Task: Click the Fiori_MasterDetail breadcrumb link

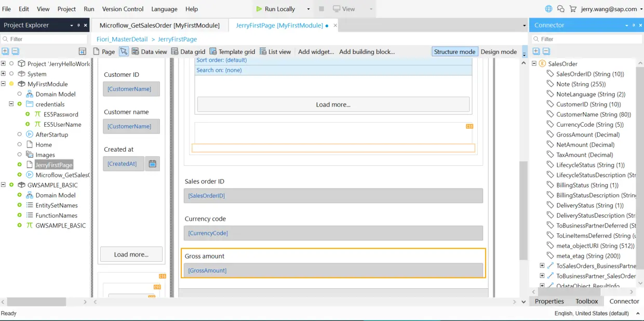Action: 122,39
